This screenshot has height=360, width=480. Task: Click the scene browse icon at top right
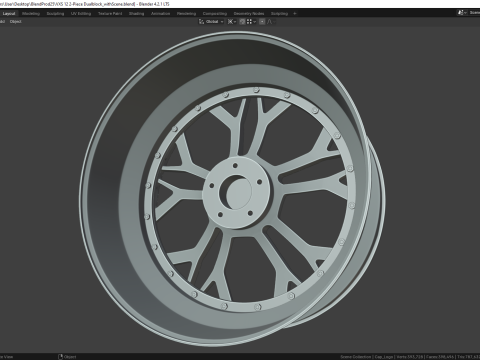tap(462, 13)
